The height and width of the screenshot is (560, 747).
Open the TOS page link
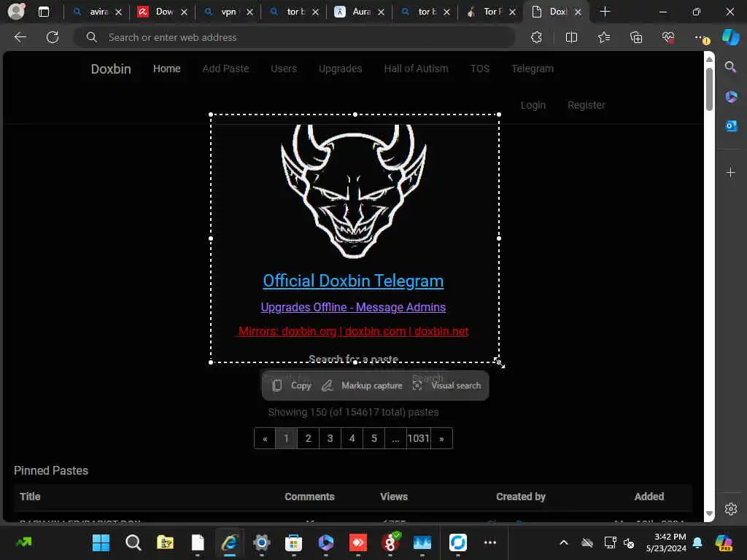480,69
